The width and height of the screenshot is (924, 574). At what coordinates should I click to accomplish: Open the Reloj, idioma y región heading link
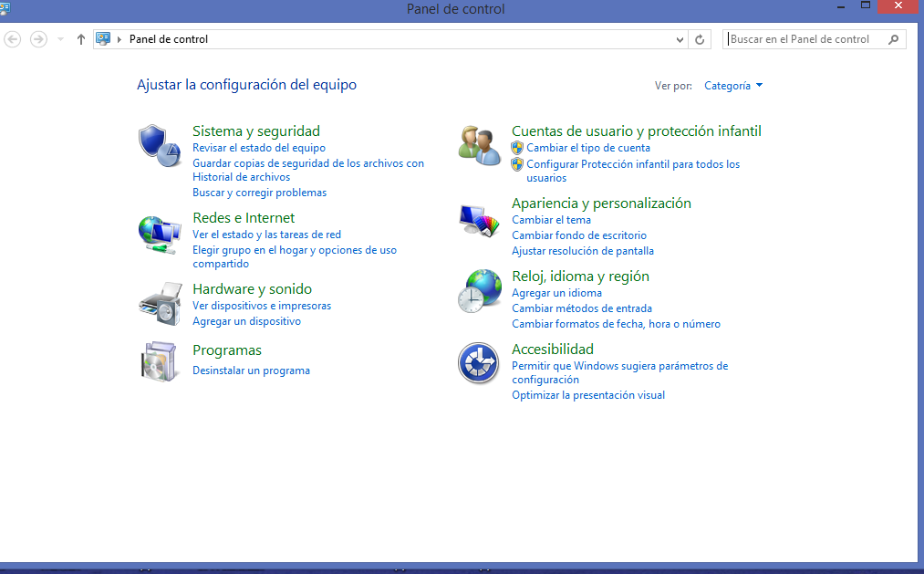pyautogui.click(x=580, y=277)
